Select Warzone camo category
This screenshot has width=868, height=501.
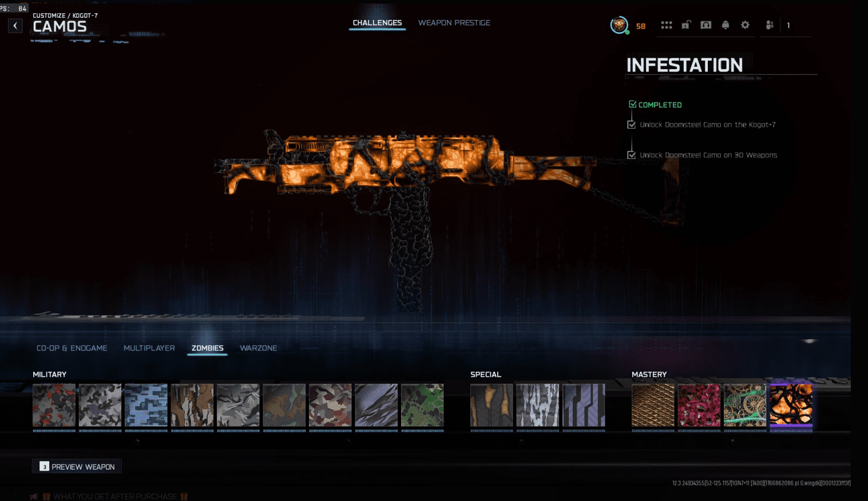pos(259,348)
